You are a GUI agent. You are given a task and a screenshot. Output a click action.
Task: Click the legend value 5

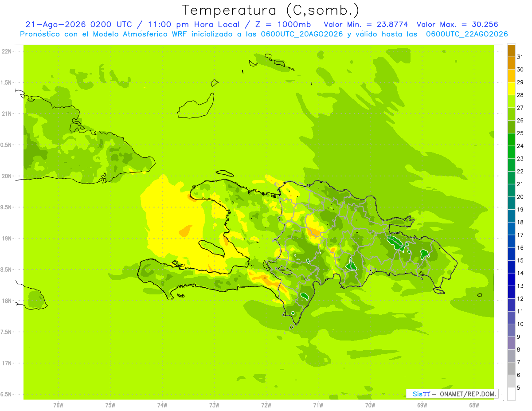pyautogui.click(x=519, y=388)
